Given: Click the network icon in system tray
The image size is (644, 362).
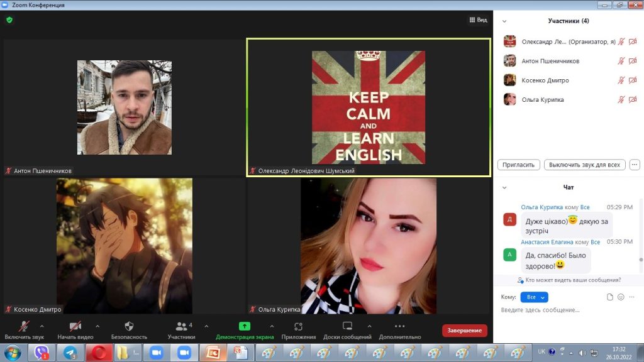Looking at the screenshot, I should pyautogui.click(x=594, y=353).
